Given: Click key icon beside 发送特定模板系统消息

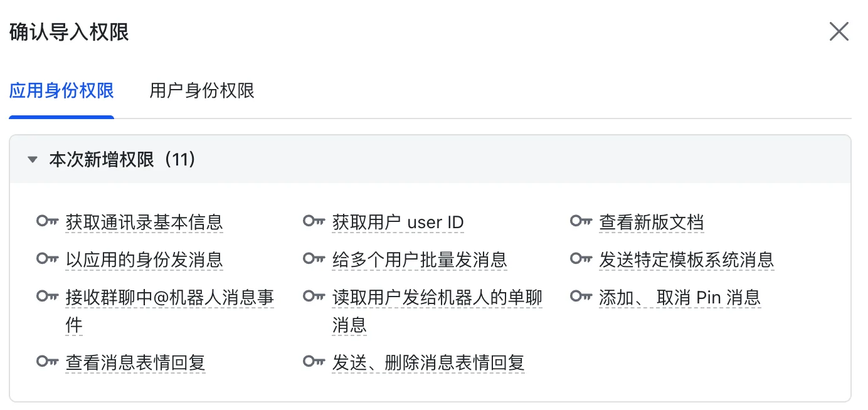Looking at the screenshot, I should [x=581, y=259].
